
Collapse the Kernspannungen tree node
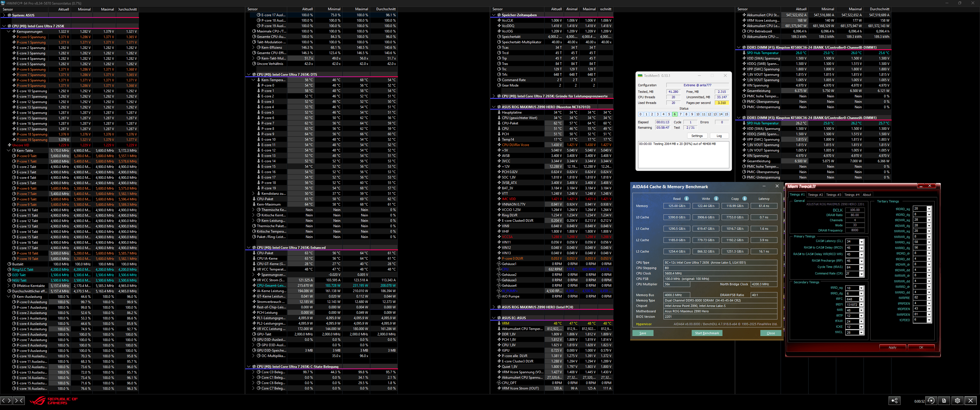click(x=9, y=32)
